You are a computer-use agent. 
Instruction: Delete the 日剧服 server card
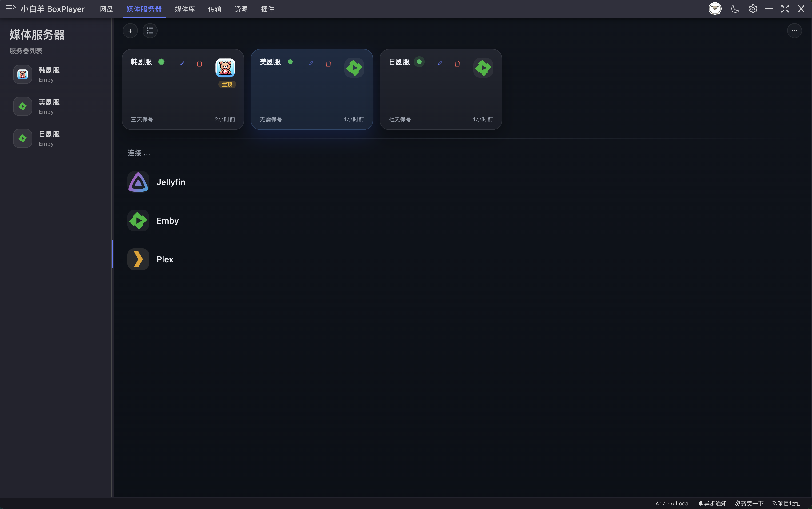pos(457,64)
